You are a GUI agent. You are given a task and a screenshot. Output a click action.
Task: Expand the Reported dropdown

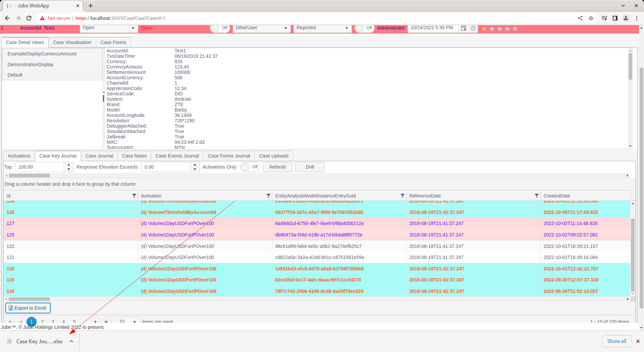(x=322, y=28)
